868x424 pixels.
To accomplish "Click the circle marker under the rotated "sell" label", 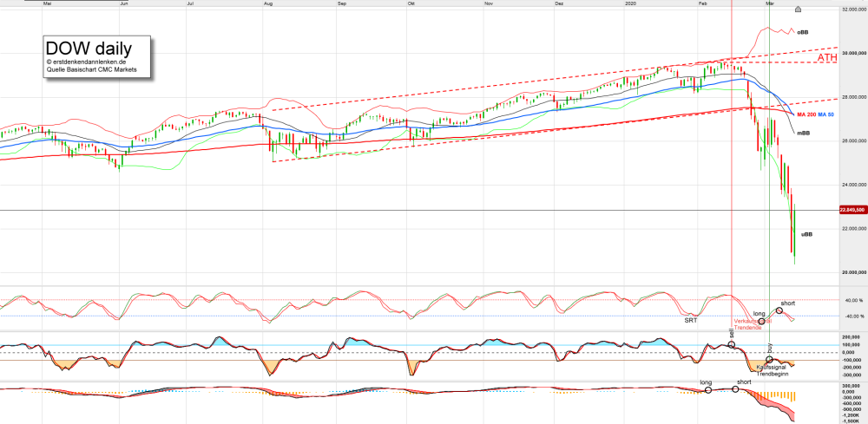I will click(x=731, y=344).
